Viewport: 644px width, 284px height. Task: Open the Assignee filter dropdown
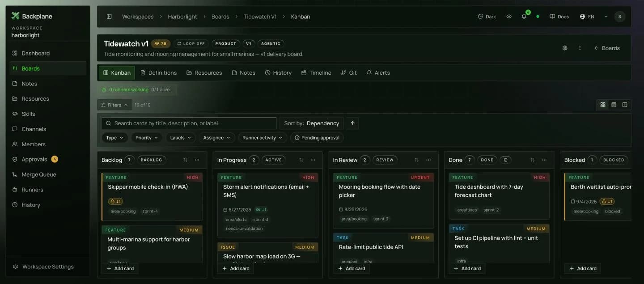tap(217, 138)
